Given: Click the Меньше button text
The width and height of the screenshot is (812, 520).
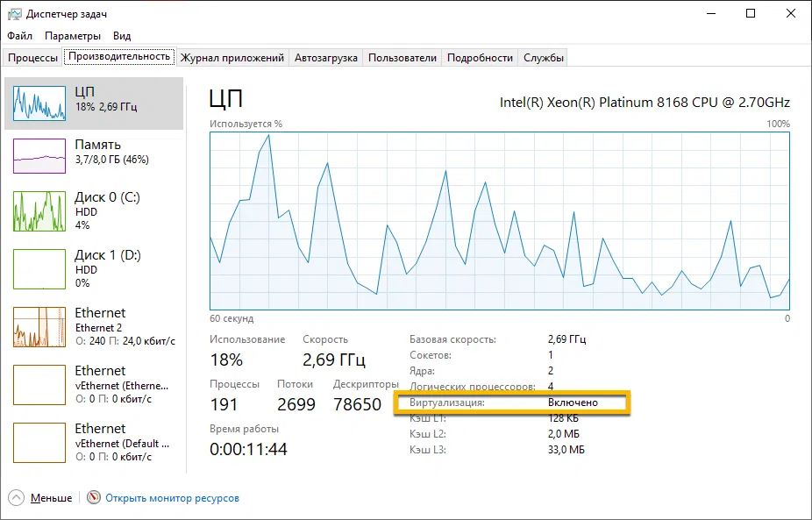Looking at the screenshot, I should coord(51,498).
